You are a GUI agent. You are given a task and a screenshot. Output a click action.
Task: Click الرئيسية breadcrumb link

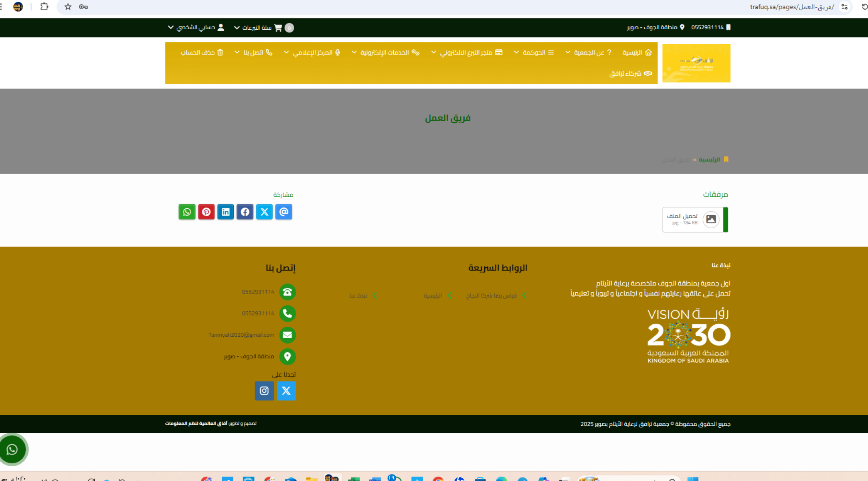(x=709, y=160)
